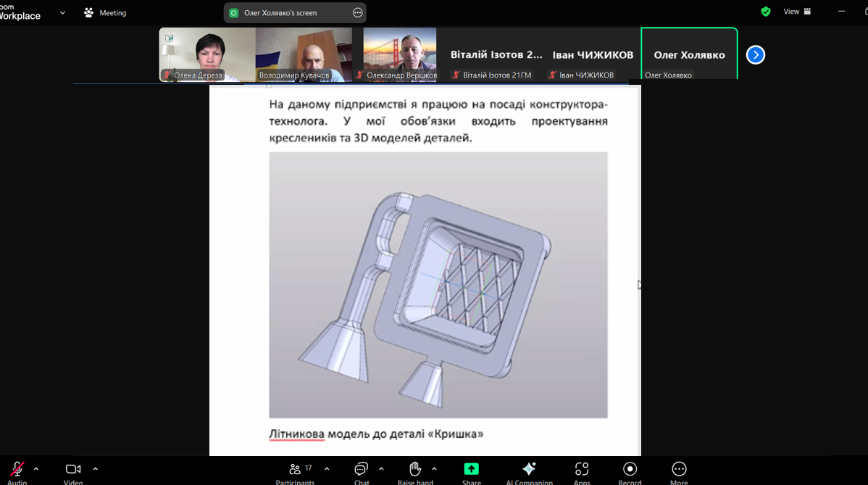This screenshot has width=868, height=485.
Task: Open the View layout menu
Action: [x=797, y=12]
